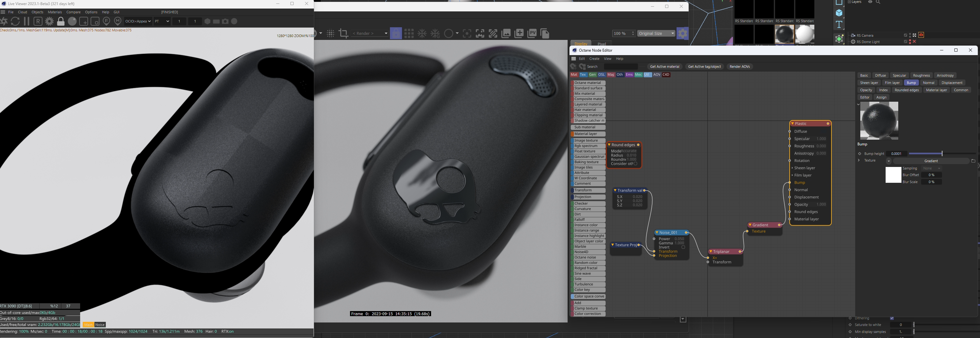Expand the Texture parameter arrow

pyautogui.click(x=859, y=160)
